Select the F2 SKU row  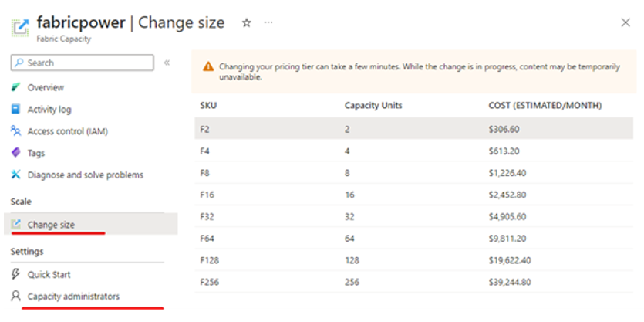(x=413, y=130)
